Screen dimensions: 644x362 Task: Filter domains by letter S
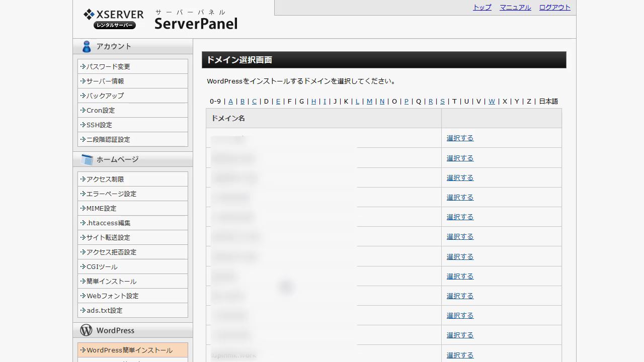pos(442,102)
